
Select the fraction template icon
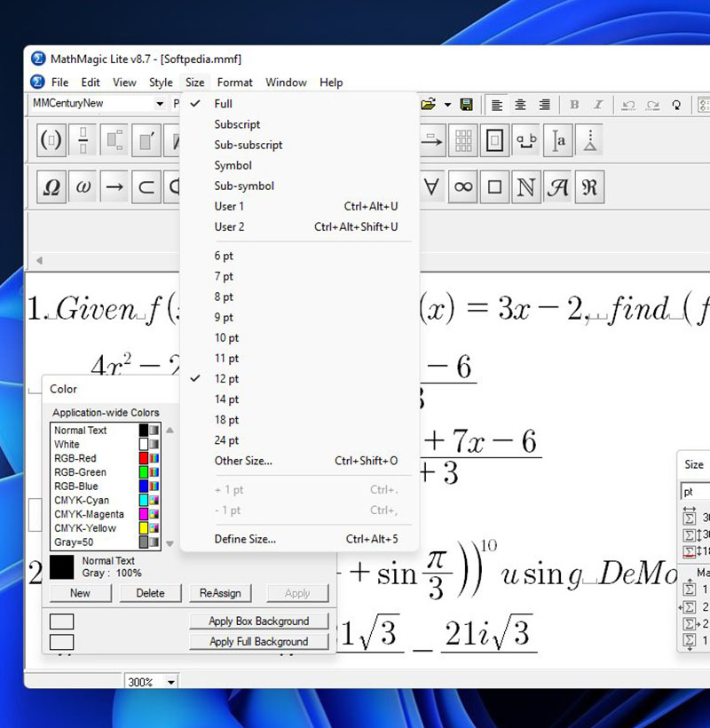[83, 140]
